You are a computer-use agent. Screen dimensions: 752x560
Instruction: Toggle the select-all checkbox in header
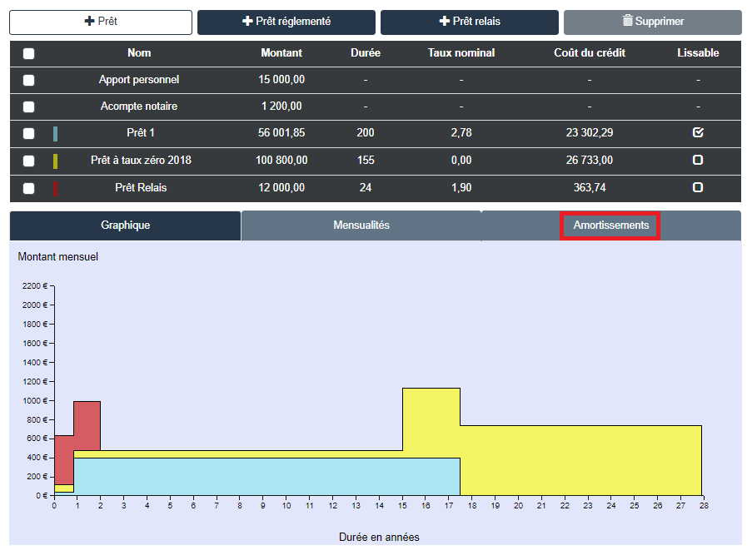pyautogui.click(x=29, y=53)
